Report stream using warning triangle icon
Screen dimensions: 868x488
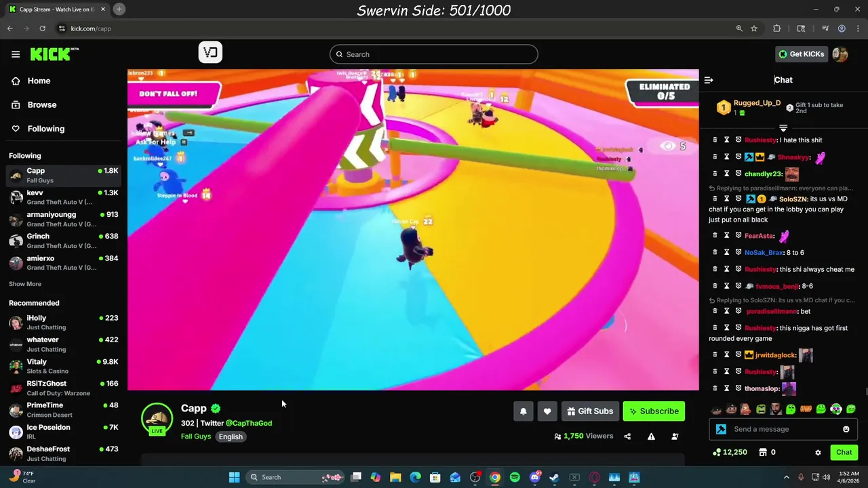[651, 436]
